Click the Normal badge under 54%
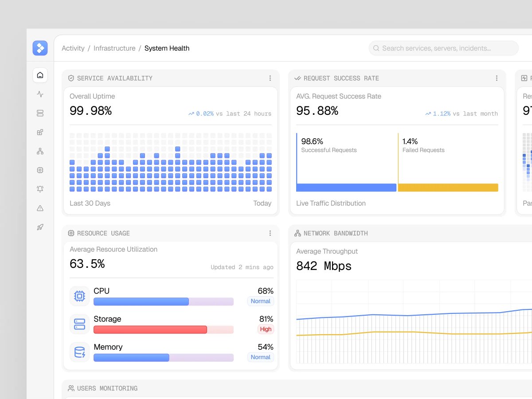Image resolution: width=532 pixels, height=399 pixels. [260, 357]
